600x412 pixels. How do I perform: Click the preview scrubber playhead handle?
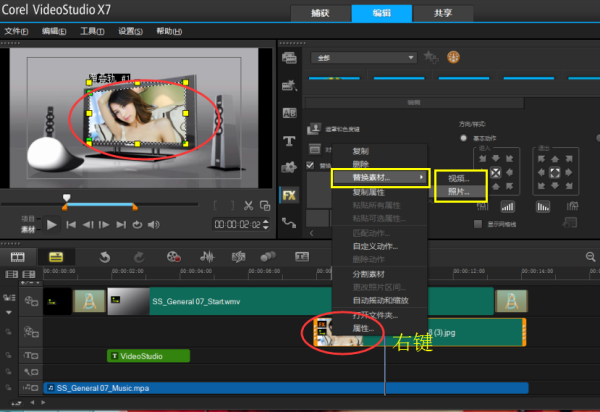[66, 198]
